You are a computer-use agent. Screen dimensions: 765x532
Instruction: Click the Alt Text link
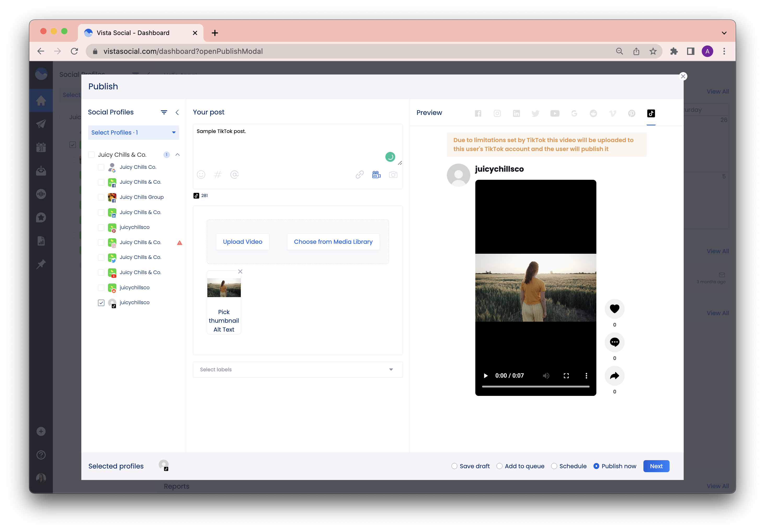[x=224, y=329]
